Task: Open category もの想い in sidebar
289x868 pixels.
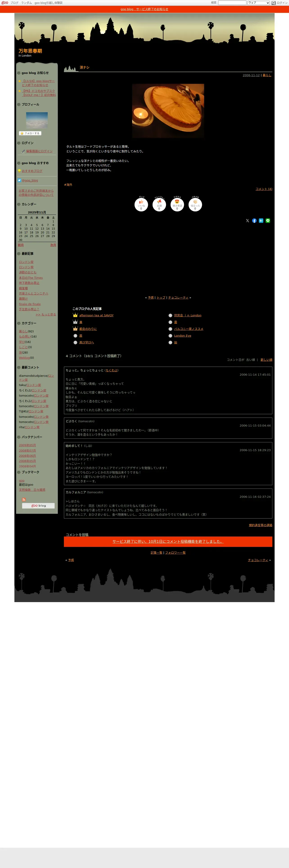Action: [x=25, y=336]
